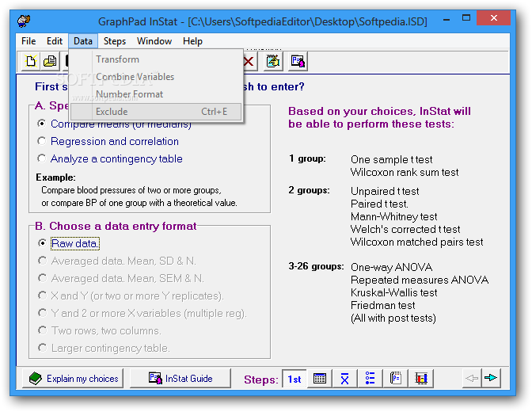532x412 pixels.
Task: Click 'Welch's corrected t test' text
Action: (405, 229)
